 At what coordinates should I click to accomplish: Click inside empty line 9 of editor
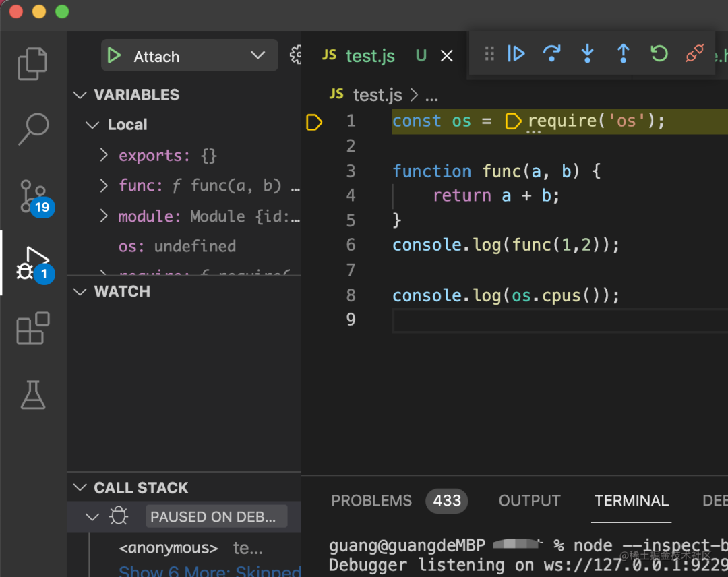point(560,320)
